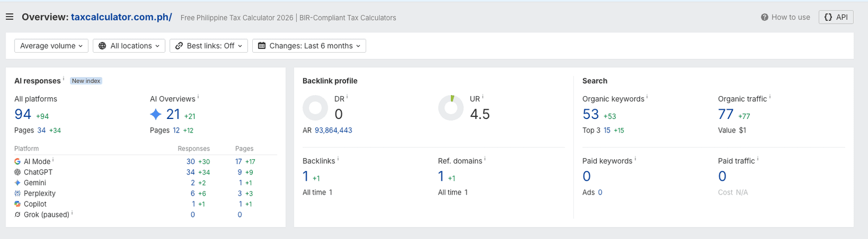Open All platforms value 94
The height and width of the screenshot is (239, 868).
[x=23, y=114]
